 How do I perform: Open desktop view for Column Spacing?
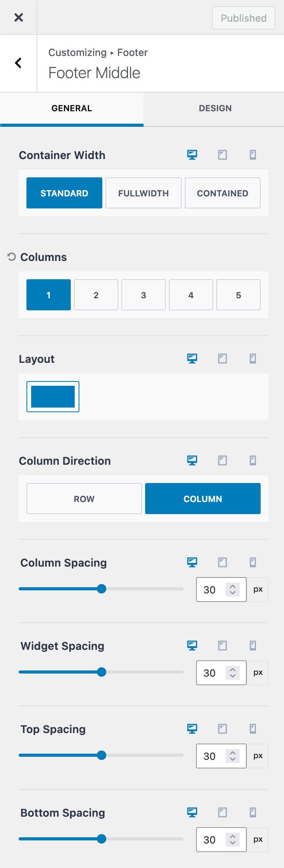pos(192,562)
